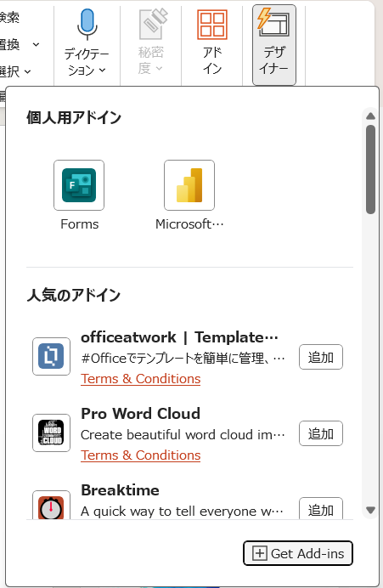Click the Add-ins (アドイン) ribbon icon
This screenshot has width=383, height=588.
[x=212, y=25]
